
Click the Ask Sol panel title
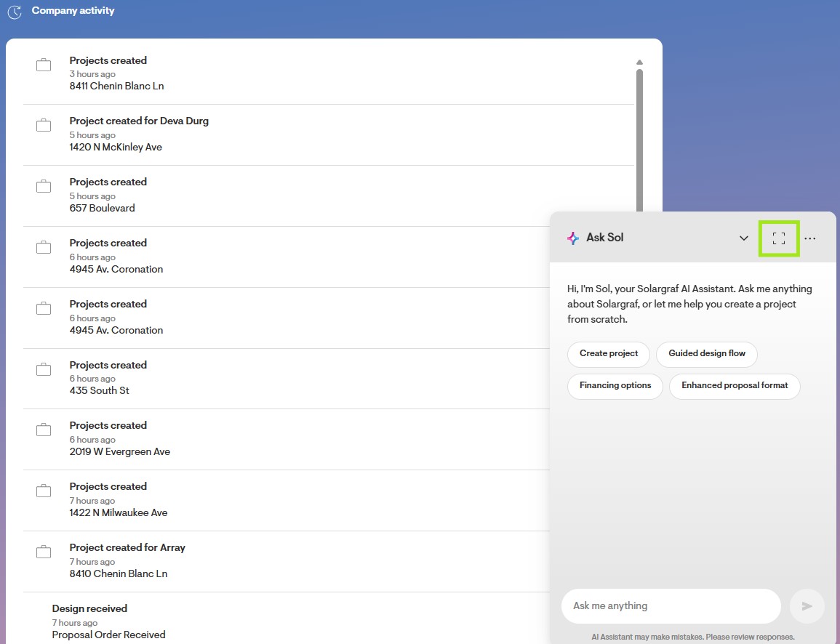point(605,238)
